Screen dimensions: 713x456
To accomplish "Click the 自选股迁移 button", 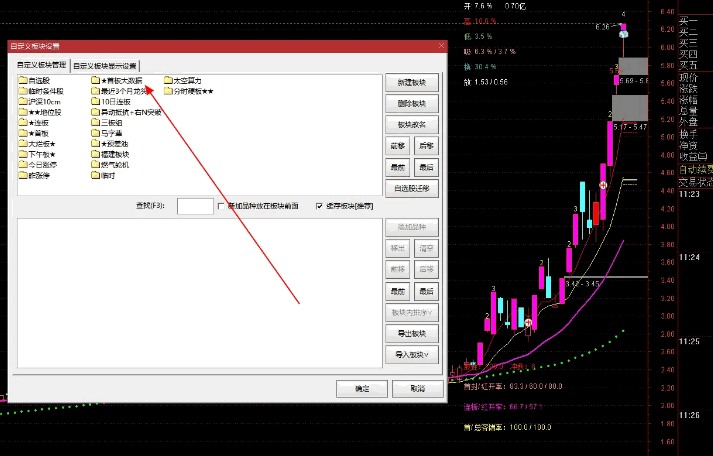I will point(412,188).
